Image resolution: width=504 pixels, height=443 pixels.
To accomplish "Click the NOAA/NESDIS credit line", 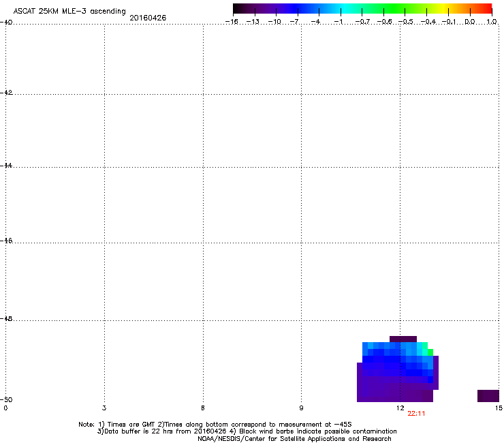I will (x=294, y=439).
